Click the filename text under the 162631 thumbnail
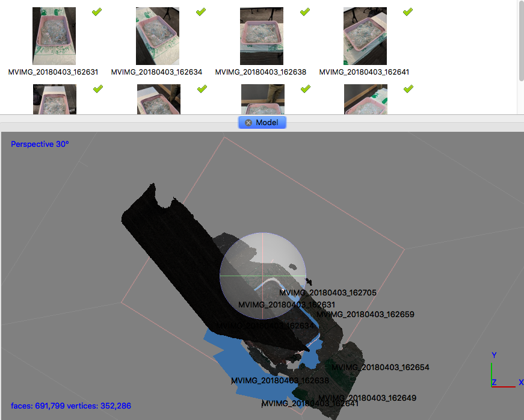Image resolution: width=524 pixels, height=420 pixels. coord(53,72)
